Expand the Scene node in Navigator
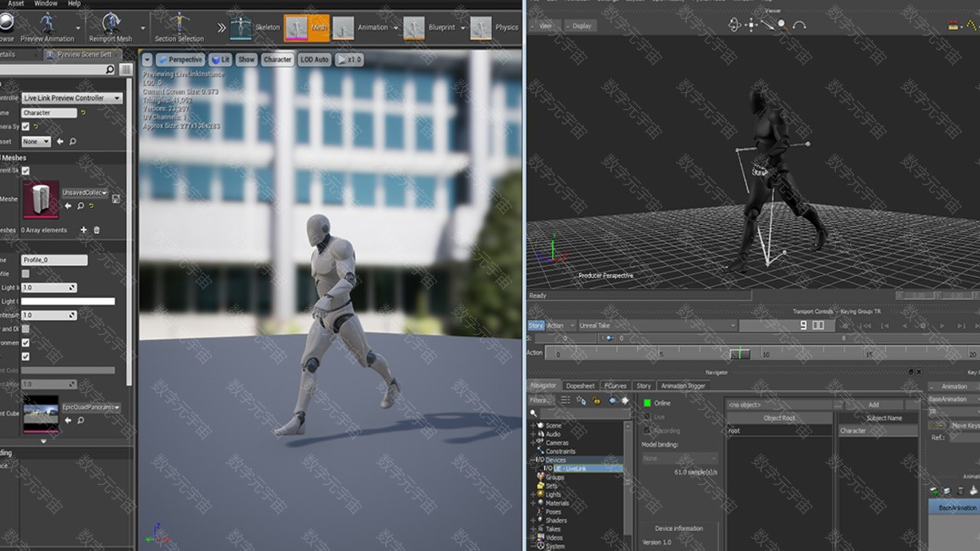The image size is (980, 551). click(533, 425)
